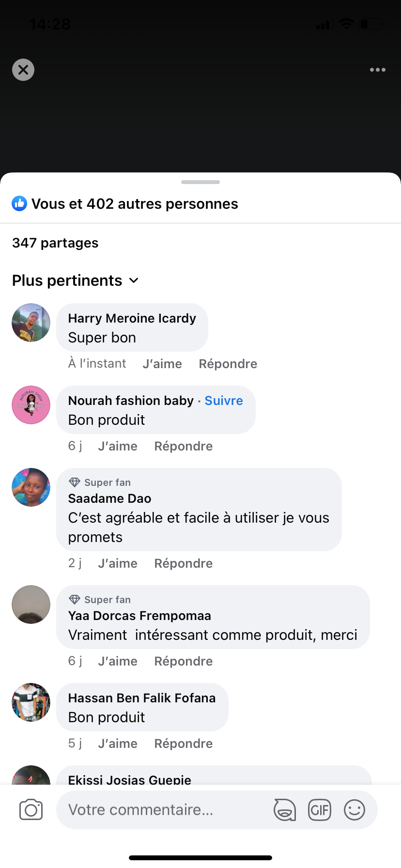The height and width of the screenshot is (868, 401).
Task: Open Harry Meroine Icardy's profile picture
Action: pos(31,323)
